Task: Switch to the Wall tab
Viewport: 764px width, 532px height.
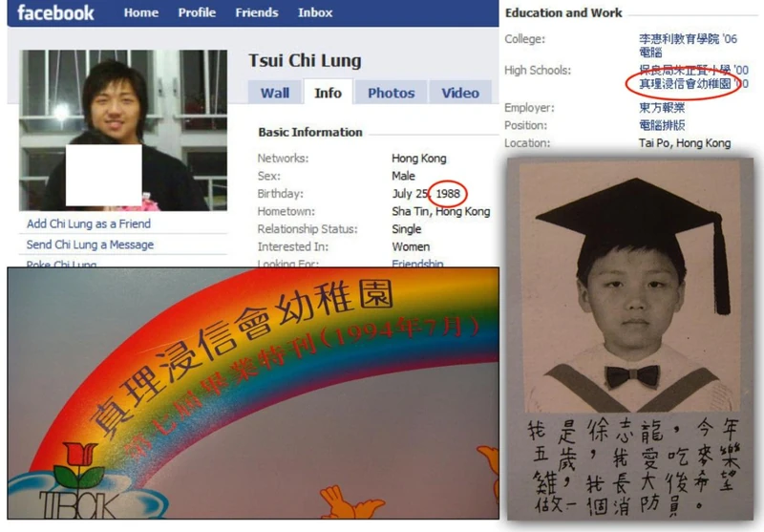Action: [x=275, y=93]
